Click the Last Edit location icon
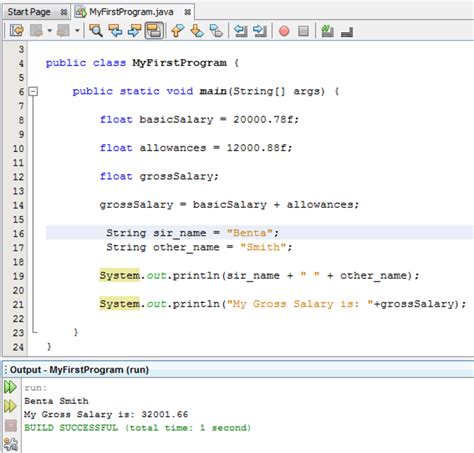This screenshot has width=474, height=453. click(x=16, y=31)
